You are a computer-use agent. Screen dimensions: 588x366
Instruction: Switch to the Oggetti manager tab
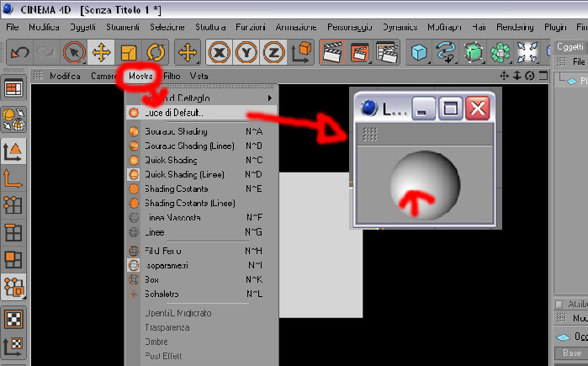(570, 46)
